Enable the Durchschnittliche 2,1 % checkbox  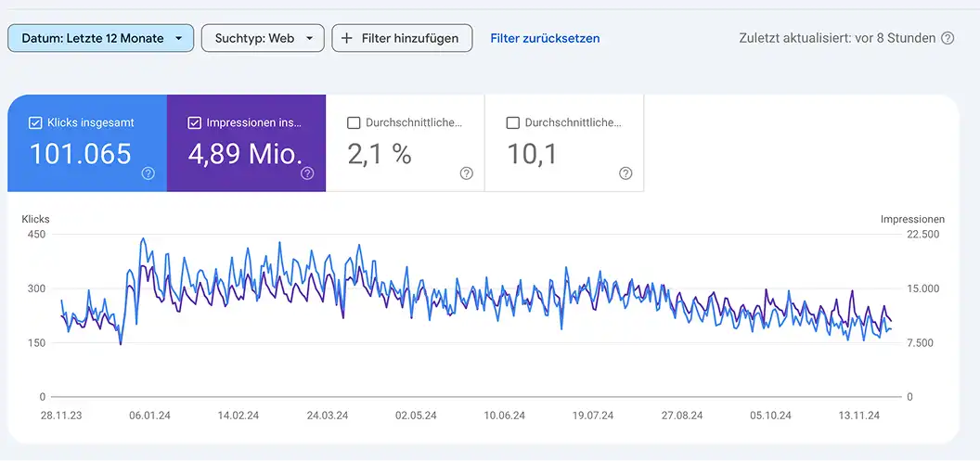pos(354,123)
